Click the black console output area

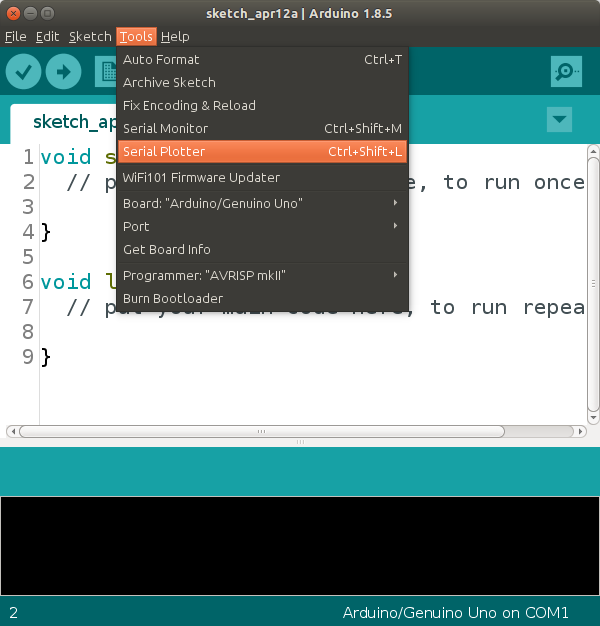click(x=300, y=546)
